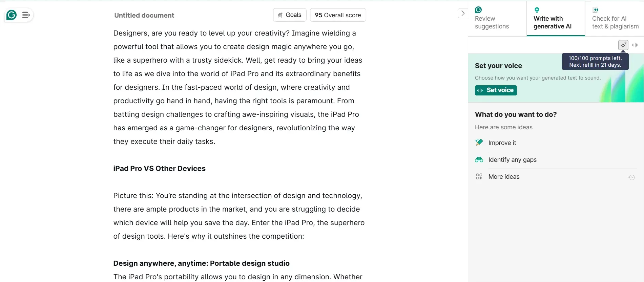Click the sparkles icon showing remaining prompts

tap(623, 45)
